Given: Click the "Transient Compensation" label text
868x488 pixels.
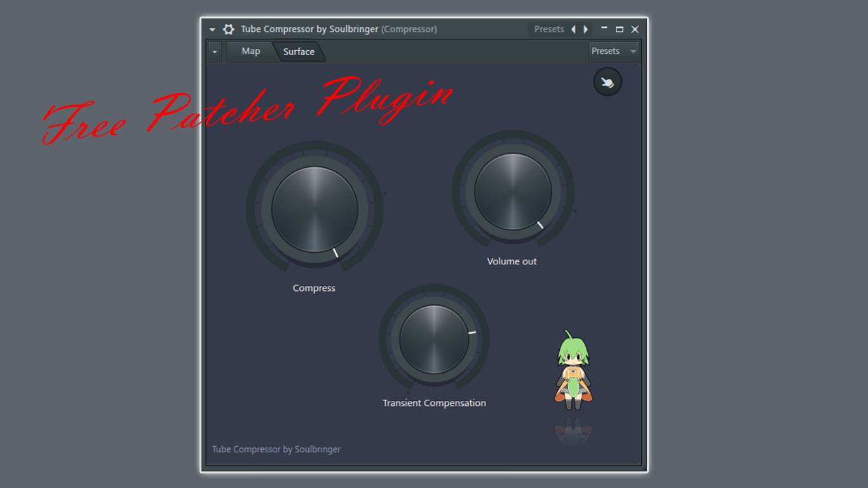Looking at the screenshot, I should pyautogui.click(x=434, y=403).
